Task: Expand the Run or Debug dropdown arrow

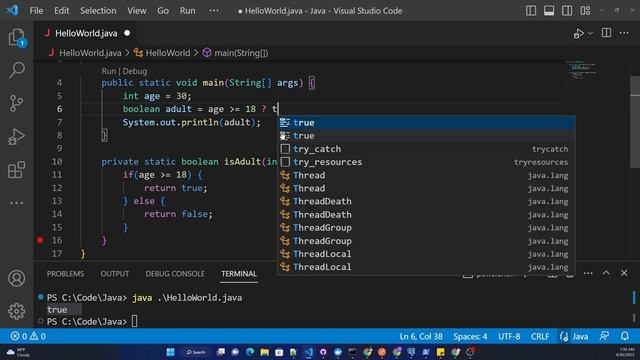Action: coord(590,33)
